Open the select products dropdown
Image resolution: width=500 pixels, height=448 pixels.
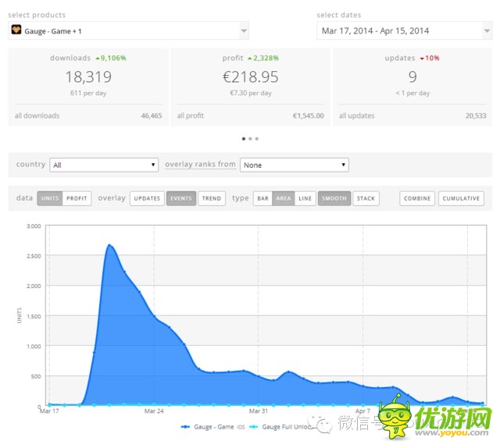click(129, 30)
